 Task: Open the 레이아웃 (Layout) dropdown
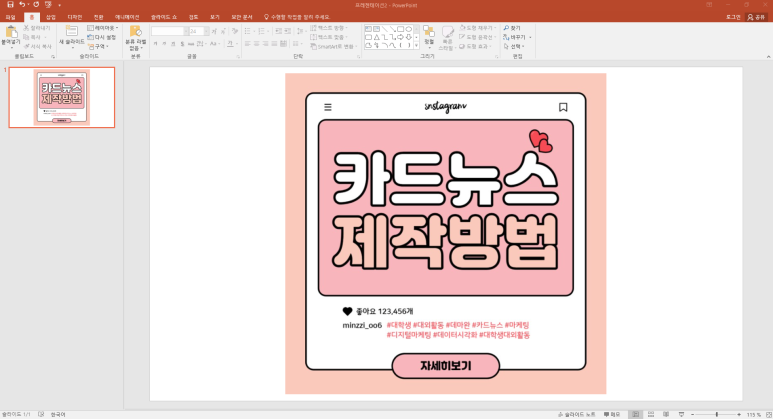pyautogui.click(x=103, y=28)
